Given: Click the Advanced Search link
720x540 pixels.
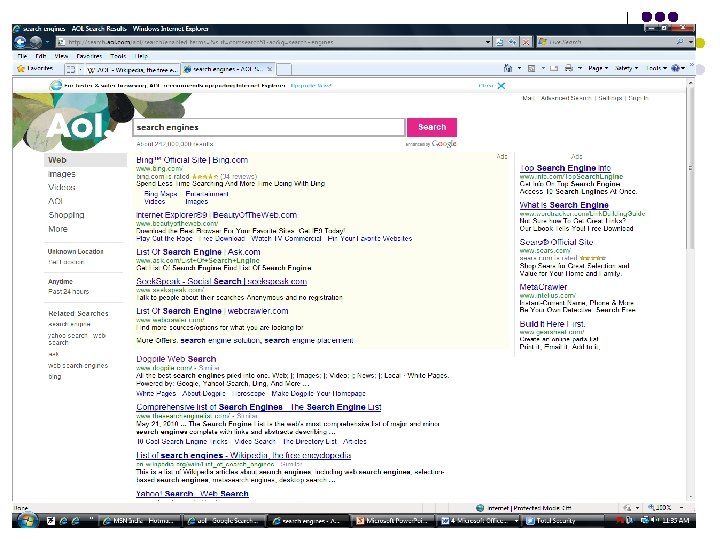Looking at the screenshot, I should coord(566,98).
